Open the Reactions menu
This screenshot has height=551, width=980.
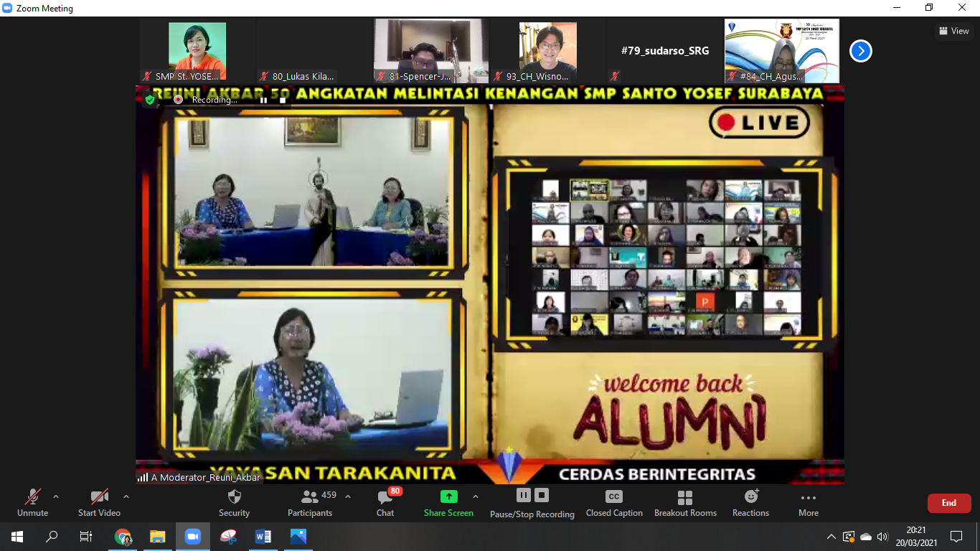(x=750, y=503)
